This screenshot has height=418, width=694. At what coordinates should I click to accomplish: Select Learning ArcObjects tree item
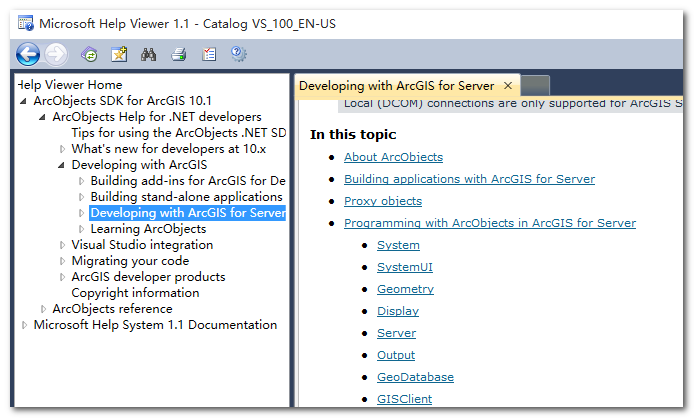148,229
